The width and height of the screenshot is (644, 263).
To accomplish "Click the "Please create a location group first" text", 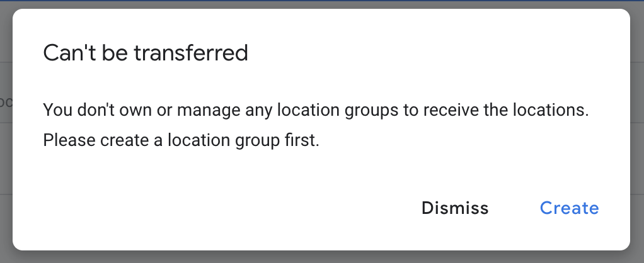I will [181, 140].
